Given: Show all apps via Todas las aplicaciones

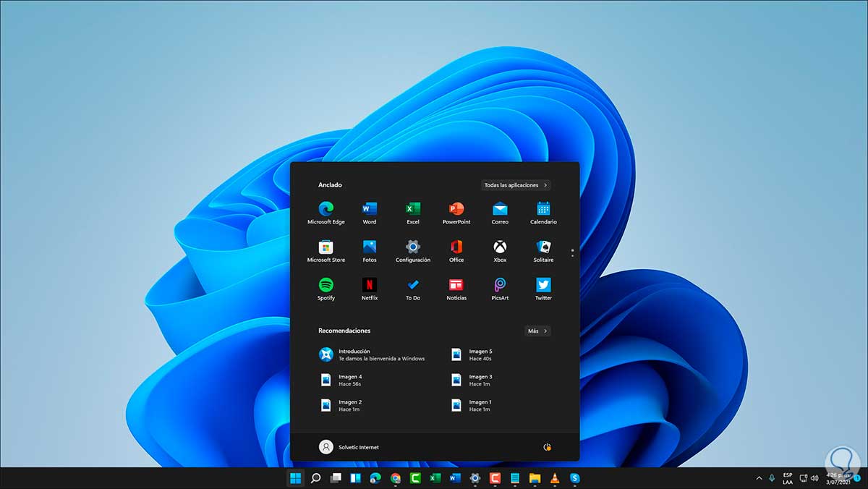Looking at the screenshot, I should pos(516,185).
